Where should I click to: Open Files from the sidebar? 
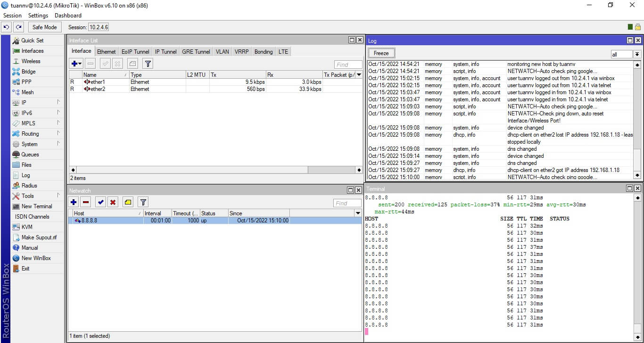pyautogui.click(x=26, y=165)
